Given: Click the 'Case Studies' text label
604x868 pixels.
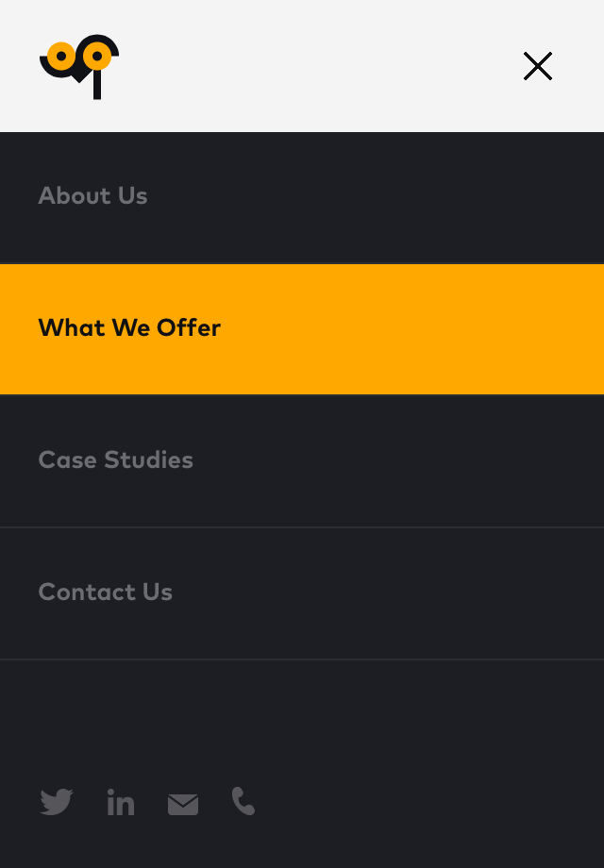Looking at the screenshot, I should pos(115,460).
